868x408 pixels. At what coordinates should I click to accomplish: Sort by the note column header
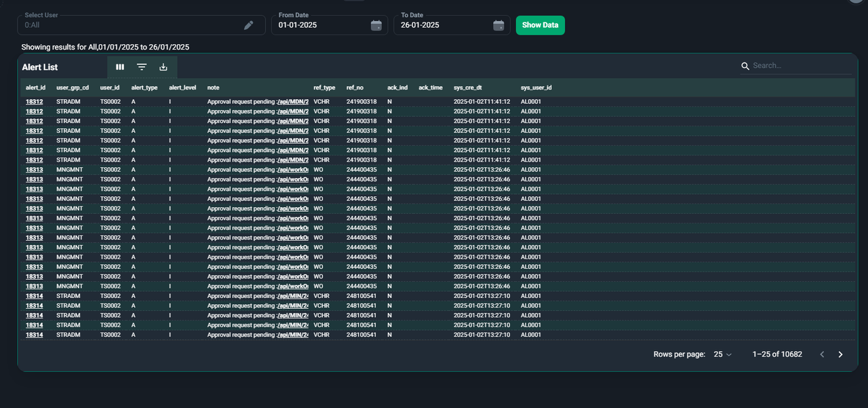pyautogui.click(x=214, y=88)
